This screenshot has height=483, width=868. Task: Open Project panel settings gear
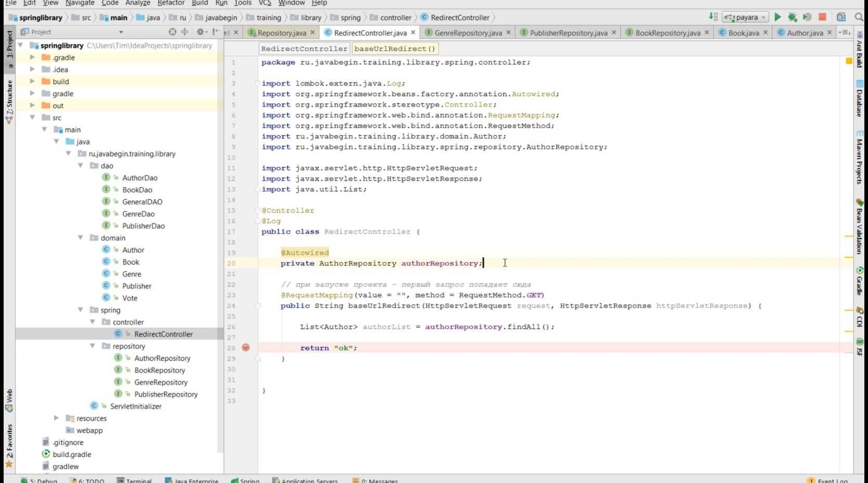(200, 32)
